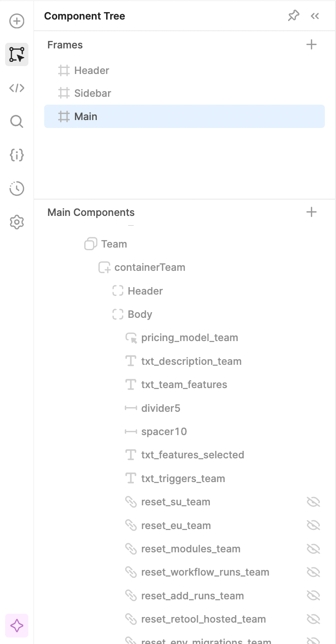The height and width of the screenshot is (644, 336).
Task: Open the code editor icon in sidebar
Action: click(x=17, y=88)
